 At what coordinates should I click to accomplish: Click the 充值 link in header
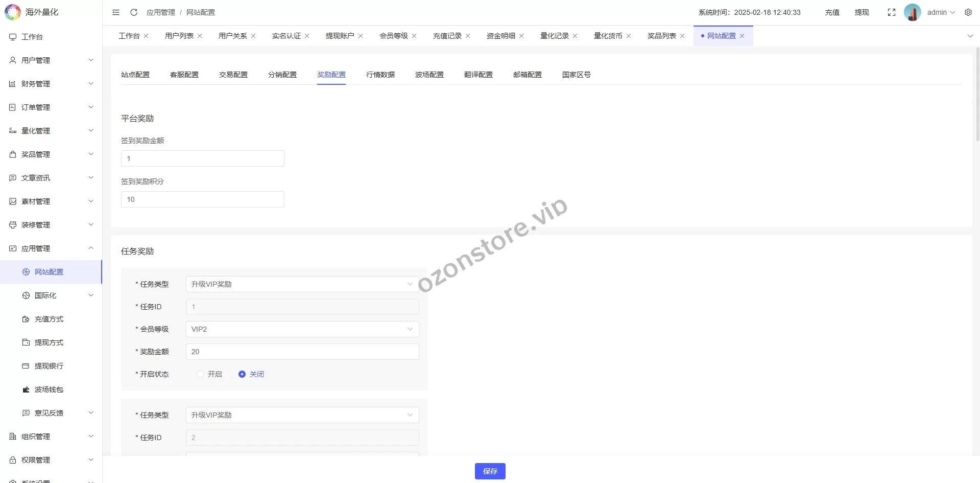tap(832, 12)
